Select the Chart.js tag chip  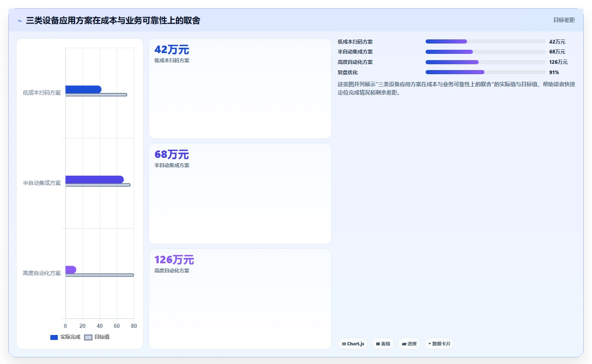pos(353,344)
